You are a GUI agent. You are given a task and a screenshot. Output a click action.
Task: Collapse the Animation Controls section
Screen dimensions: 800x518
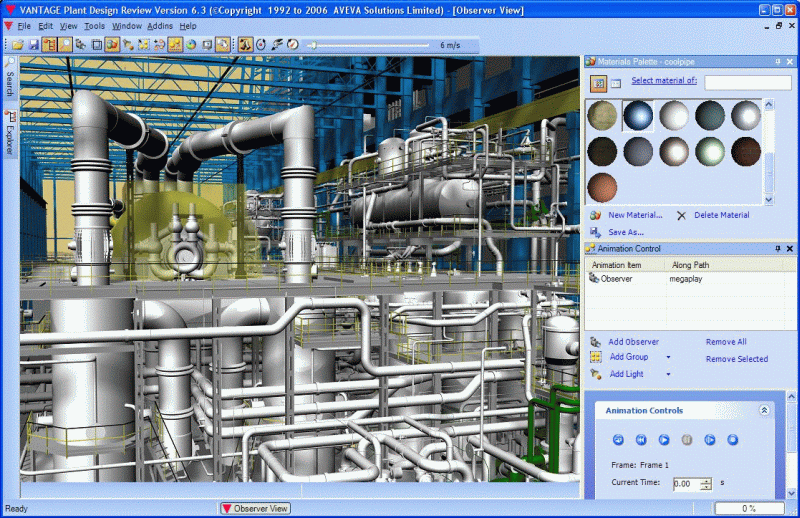(764, 410)
